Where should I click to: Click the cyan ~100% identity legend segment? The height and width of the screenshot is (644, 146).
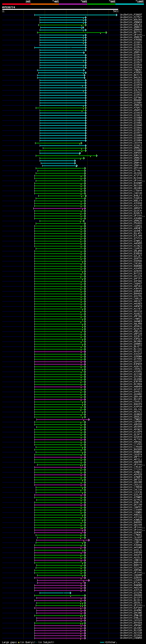[130, 4]
